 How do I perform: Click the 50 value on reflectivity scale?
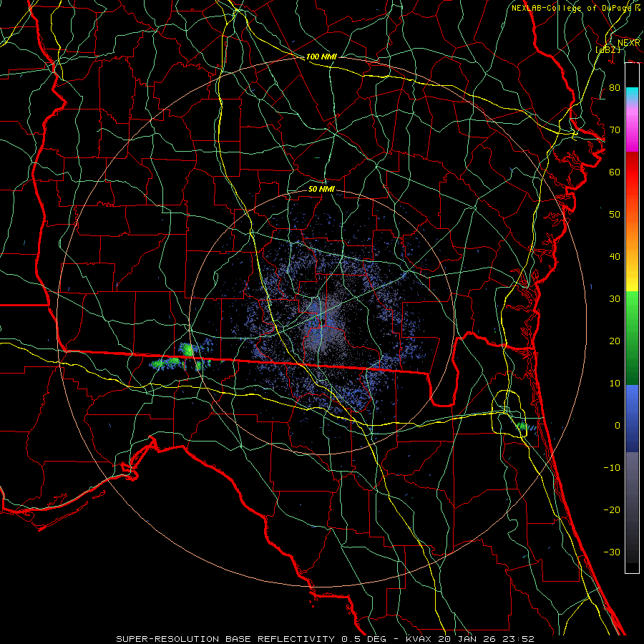[x=615, y=215]
